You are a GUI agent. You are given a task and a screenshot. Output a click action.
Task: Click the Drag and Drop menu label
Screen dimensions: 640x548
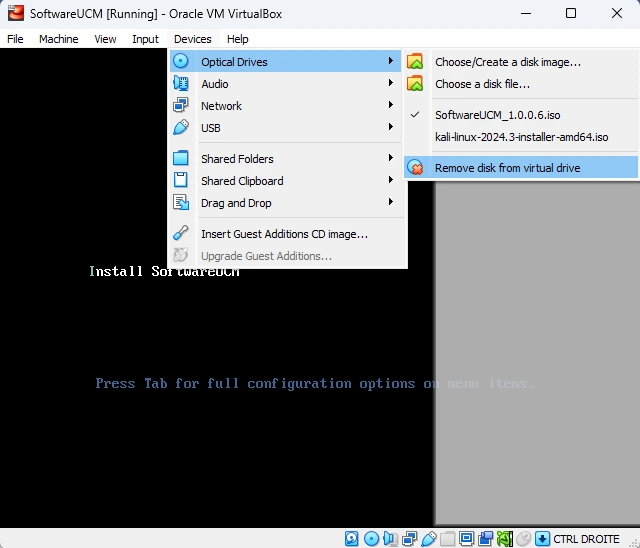coord(236,203)
